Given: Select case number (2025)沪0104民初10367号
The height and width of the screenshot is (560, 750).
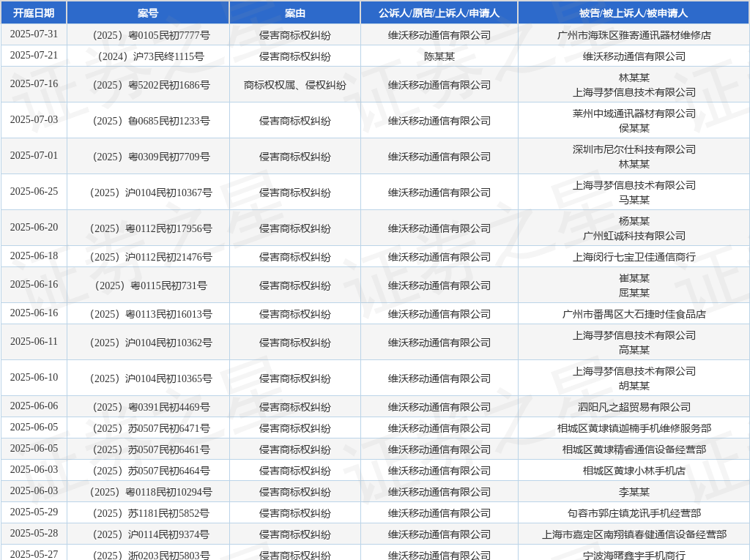Looking at the screenshot, I should coord(151,193).
